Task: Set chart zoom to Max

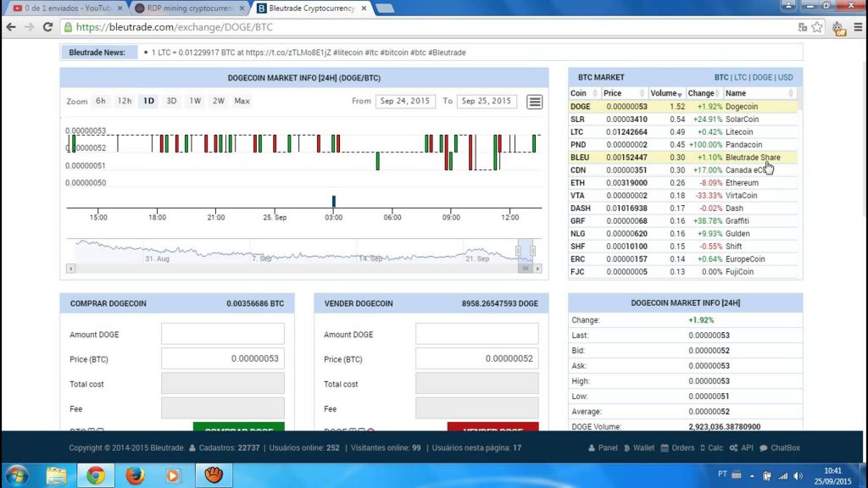Action: point(242,101)
